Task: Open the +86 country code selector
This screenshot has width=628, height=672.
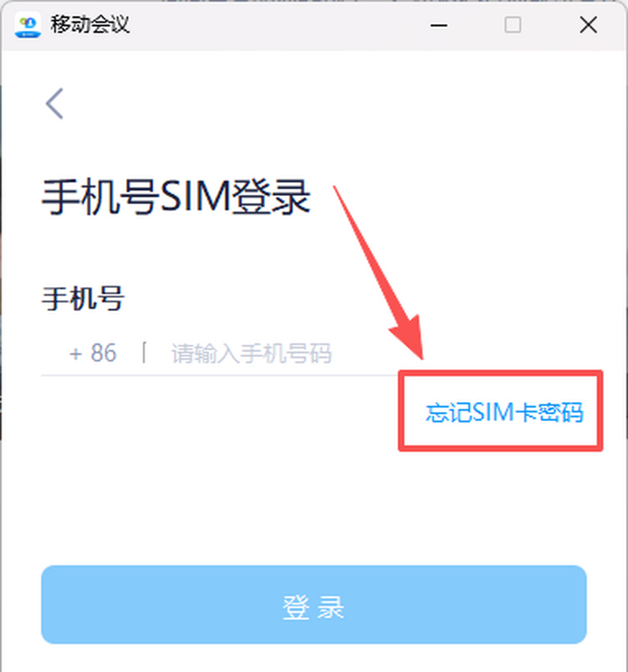Action: click(93, 354)
